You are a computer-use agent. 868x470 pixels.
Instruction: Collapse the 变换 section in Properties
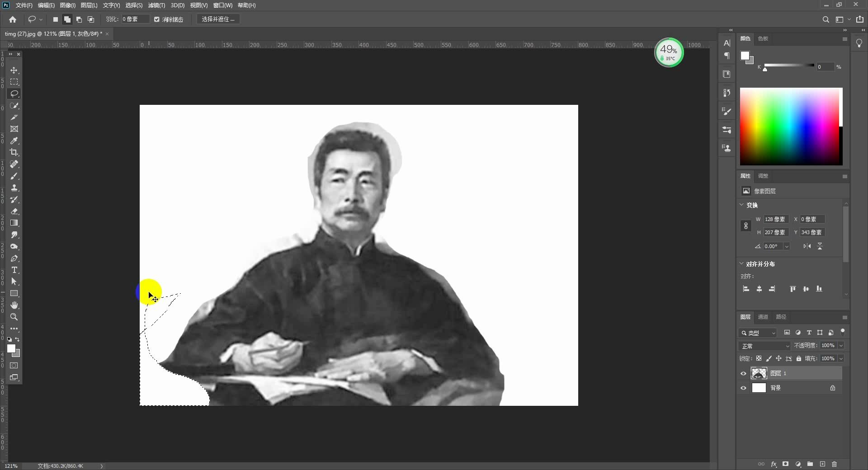point(741,205)
